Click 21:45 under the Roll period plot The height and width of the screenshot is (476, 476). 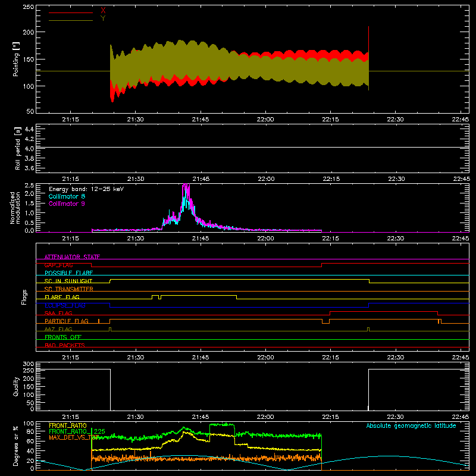pyautogui.click(x=201, y=178)
